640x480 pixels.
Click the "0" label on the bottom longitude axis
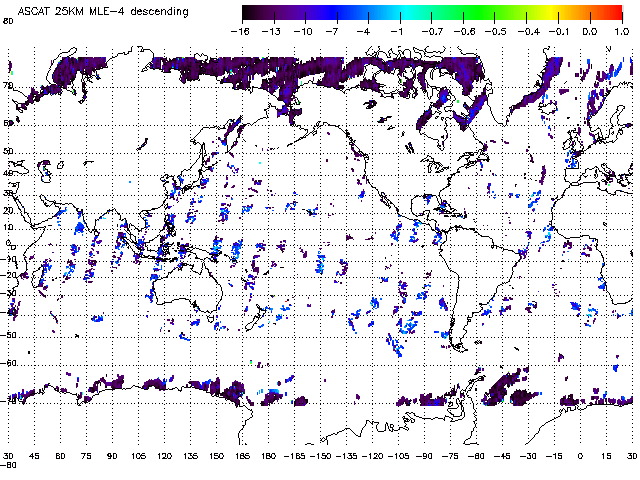tap(580, 456)
